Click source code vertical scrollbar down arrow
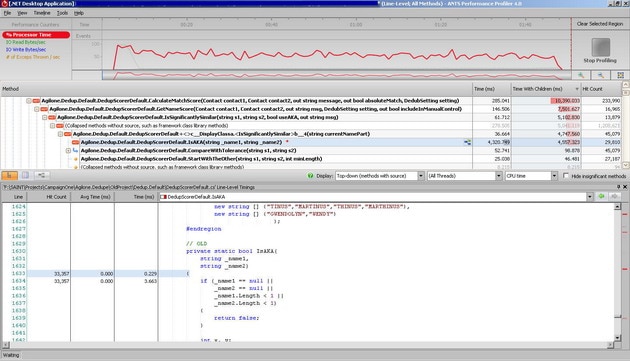 (x=618, y=337)
